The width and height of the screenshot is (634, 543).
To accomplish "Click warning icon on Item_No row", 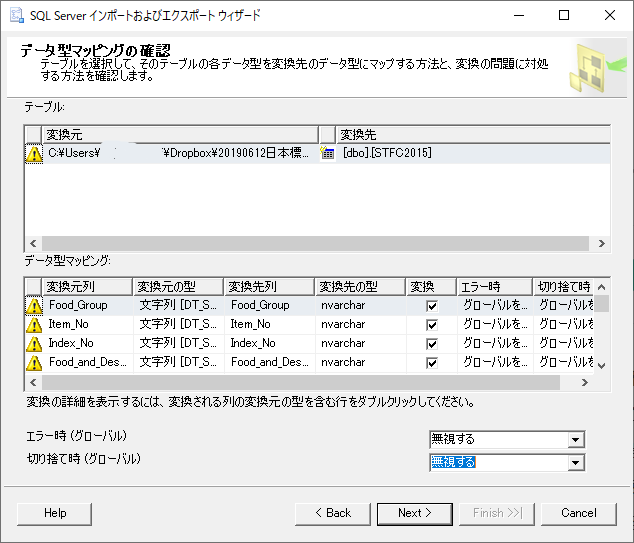I will pos(34,325).
